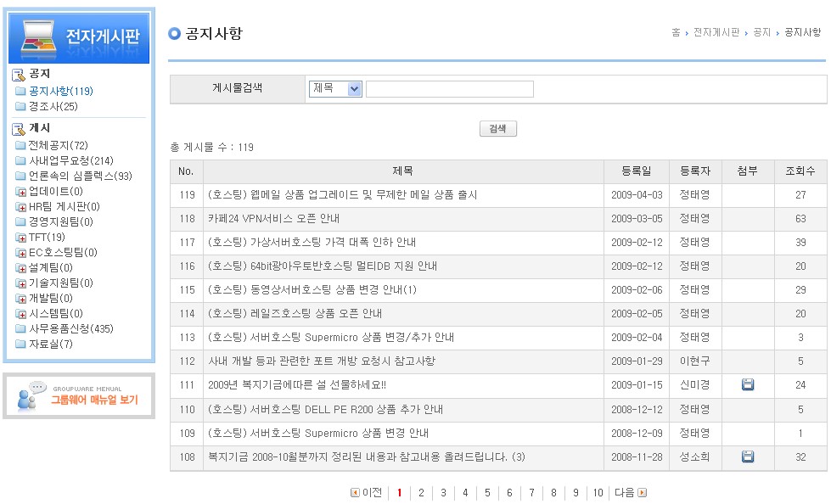This screenshot has width=831, height=504.
Task: Click the 제목 column header
Action: [x=403, y=171]
